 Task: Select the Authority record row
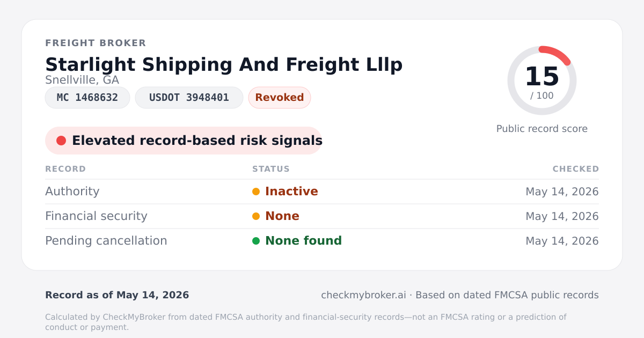[322, 192]
